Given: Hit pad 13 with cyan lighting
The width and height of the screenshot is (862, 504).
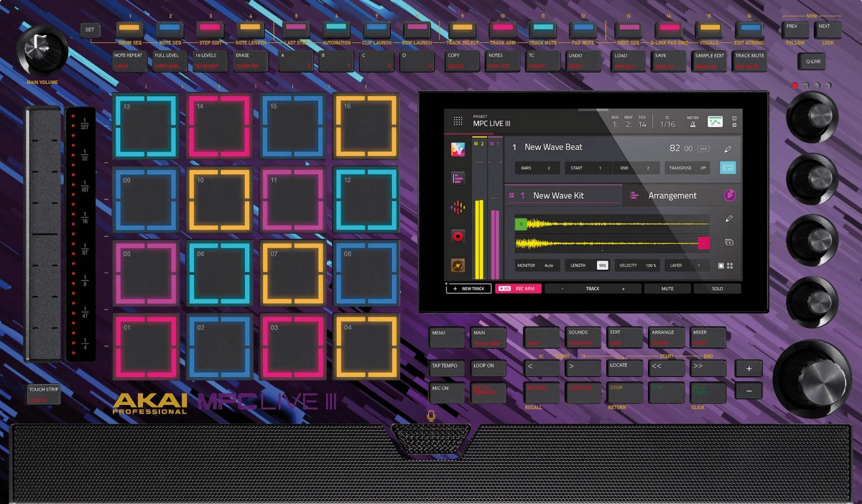Looking at the screenshot, I should click(x=145, y=126).
